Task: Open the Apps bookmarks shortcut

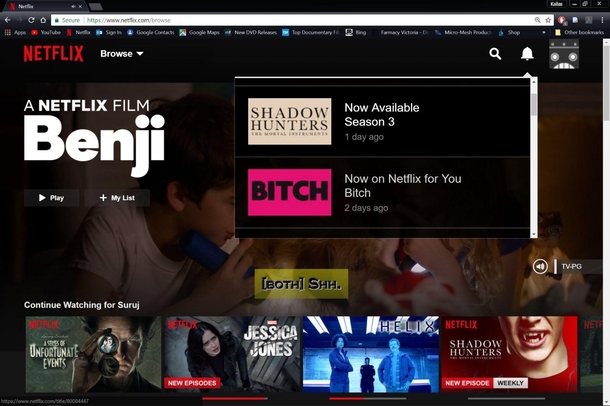Action: (15, 32)
